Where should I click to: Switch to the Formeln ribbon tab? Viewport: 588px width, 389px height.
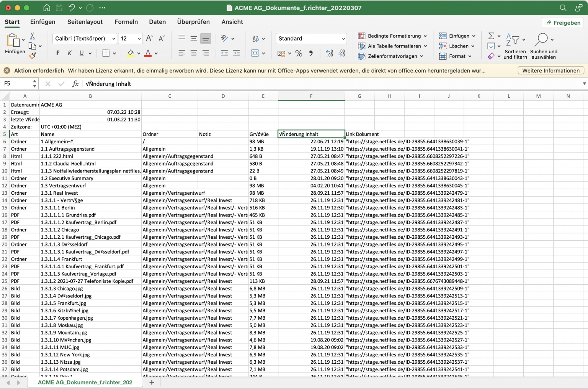[126, 22]
